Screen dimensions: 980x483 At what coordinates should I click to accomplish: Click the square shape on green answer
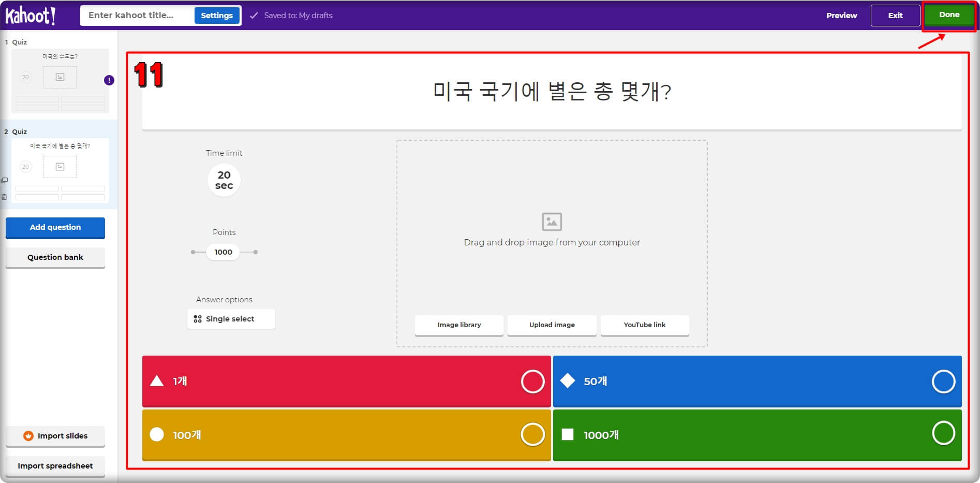coord(568,434)
